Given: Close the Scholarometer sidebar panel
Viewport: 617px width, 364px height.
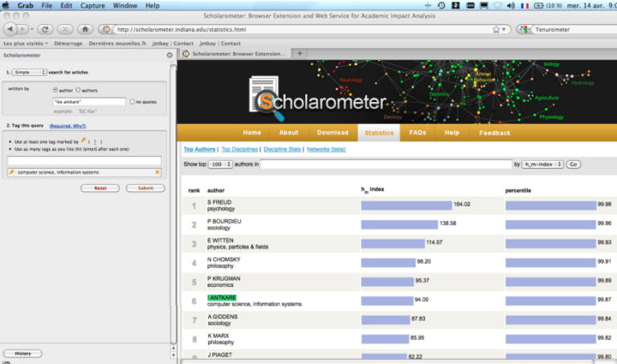Looking at the screenshot, I should click(x=170, y=55).
